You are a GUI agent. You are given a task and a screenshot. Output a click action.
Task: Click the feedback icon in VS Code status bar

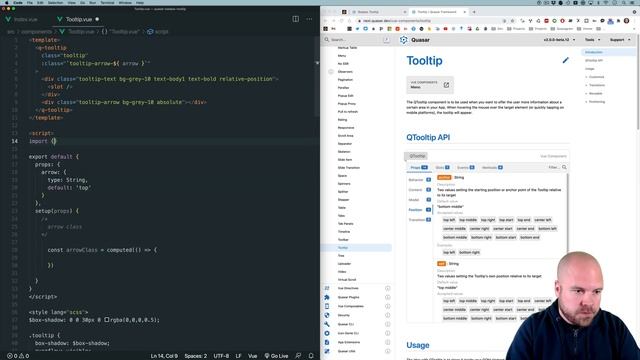(298, 356)
